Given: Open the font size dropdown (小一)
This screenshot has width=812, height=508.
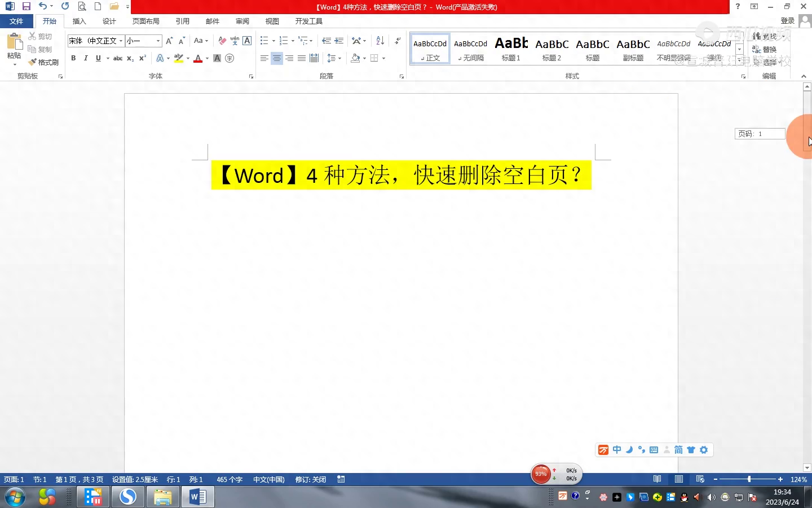Looking at the screenshot, I should tap(158, 41).
